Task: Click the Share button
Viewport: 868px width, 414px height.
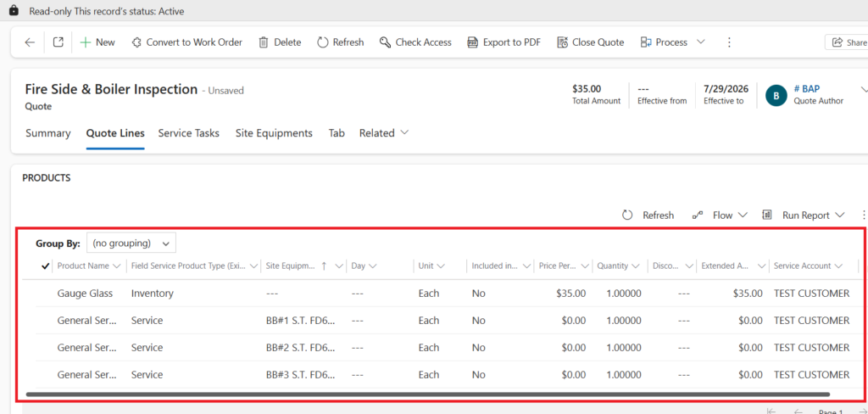Action: tap(847, 42)
